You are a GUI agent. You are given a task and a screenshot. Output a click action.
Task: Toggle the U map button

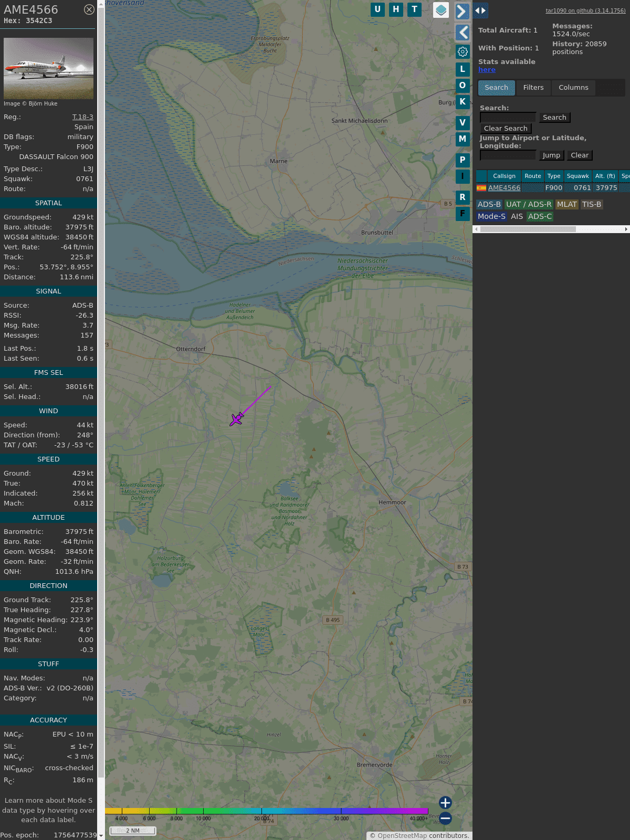tap(377, 9)
